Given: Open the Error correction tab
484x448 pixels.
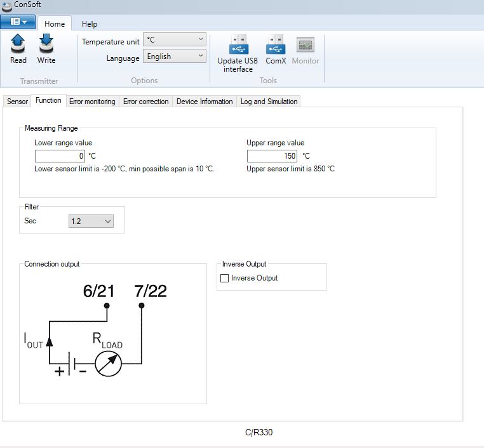Looking at the screenshot, I should tap(145, 101).
